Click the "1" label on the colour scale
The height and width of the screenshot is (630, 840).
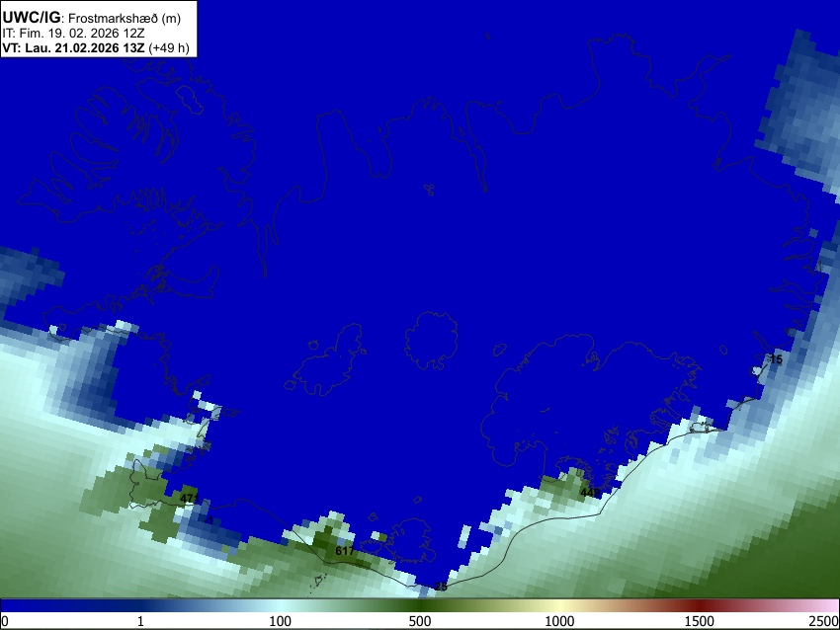[140, 621]
